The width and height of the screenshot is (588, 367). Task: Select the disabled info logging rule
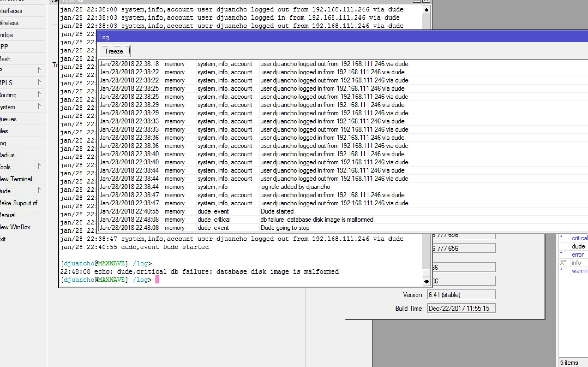576,263
